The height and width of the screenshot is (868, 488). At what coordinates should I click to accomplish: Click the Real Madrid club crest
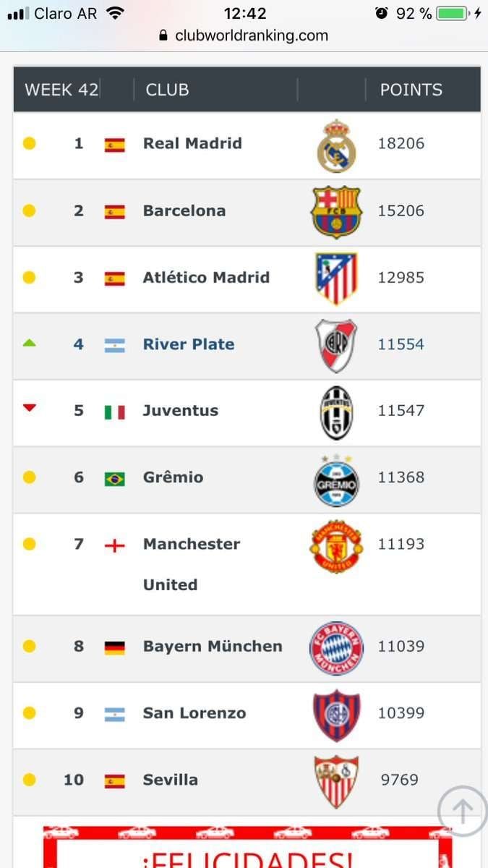click(x=337, y=145)
